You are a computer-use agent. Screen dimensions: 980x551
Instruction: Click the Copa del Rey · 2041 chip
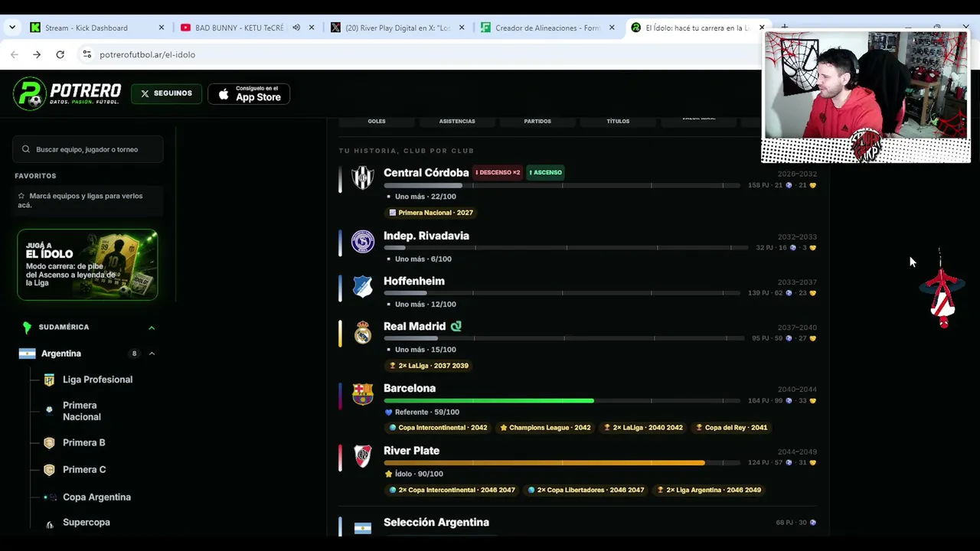coord(731,428)
